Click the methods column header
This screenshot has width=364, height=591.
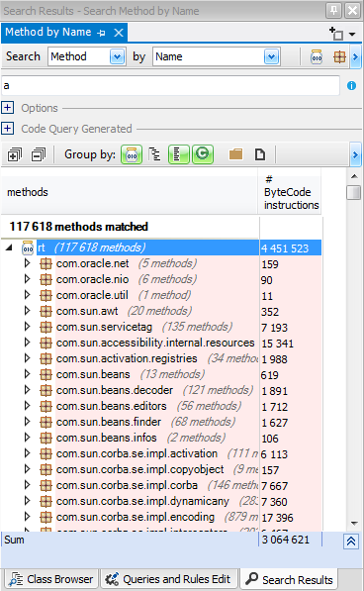pyautogui.click(x=130, y=192)
